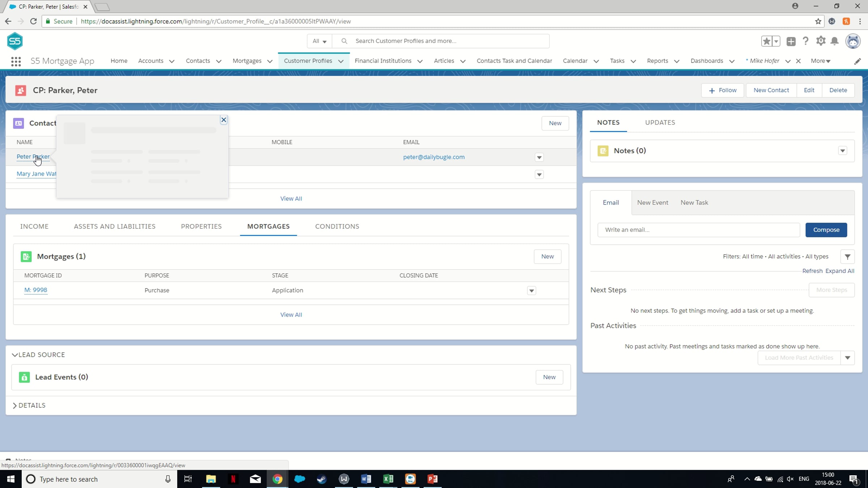
Task: Open row actions for mortgage M: 9998
Action: click(x=531, y=291)
